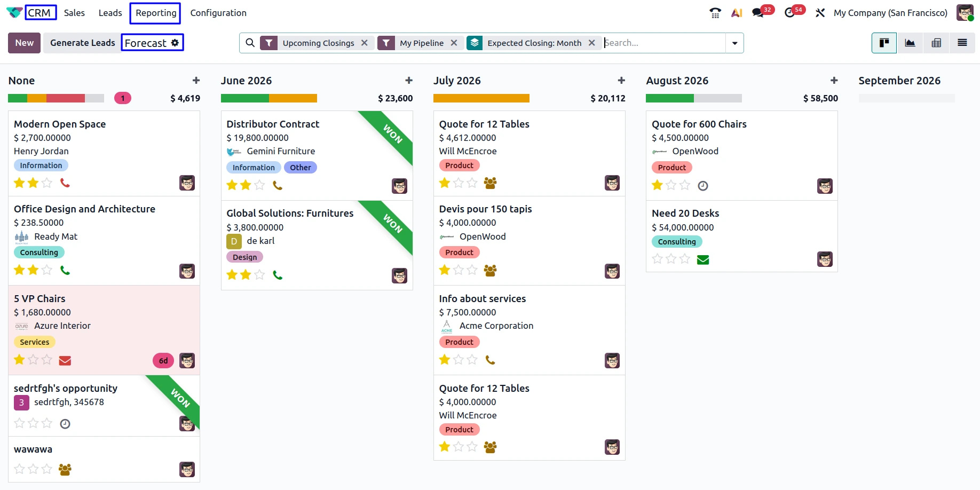Click the search magnifier icon
Image resolution: width=980 pixels, height=490 pixels.
pyautogui.click(x=250, y=43)
